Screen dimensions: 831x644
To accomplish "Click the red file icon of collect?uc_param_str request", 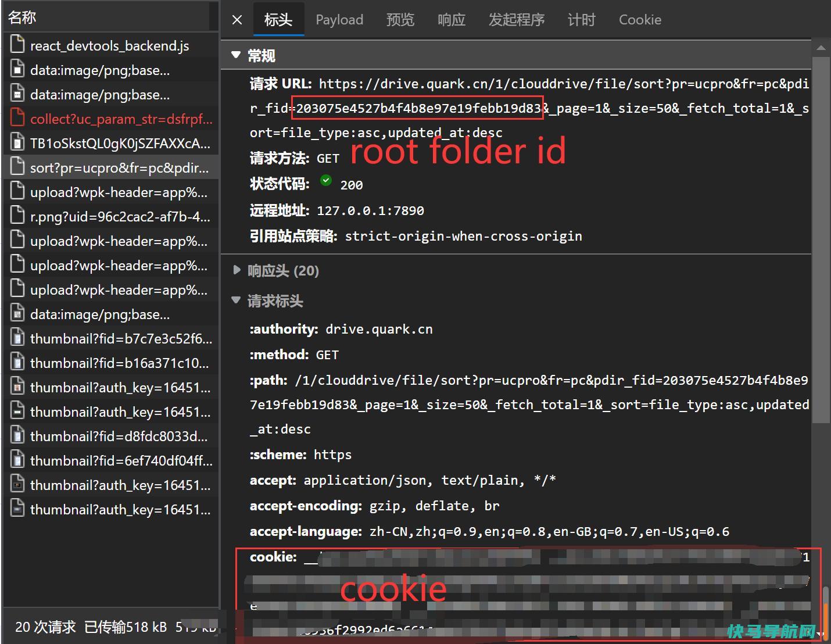I will [17, 119].
